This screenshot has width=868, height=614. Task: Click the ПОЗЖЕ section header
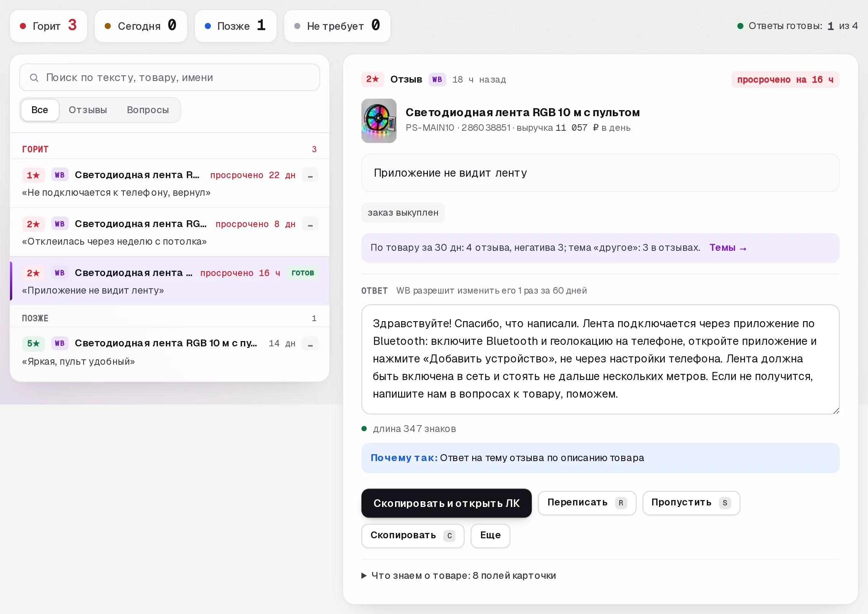pyautogui.click(x=170, y=318)
